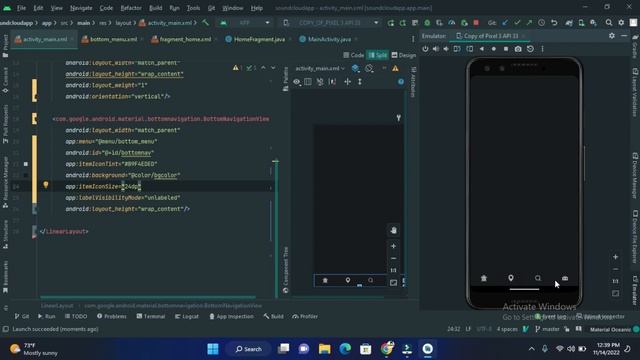Click the Make Project hammer icon

tap(206, 23)
